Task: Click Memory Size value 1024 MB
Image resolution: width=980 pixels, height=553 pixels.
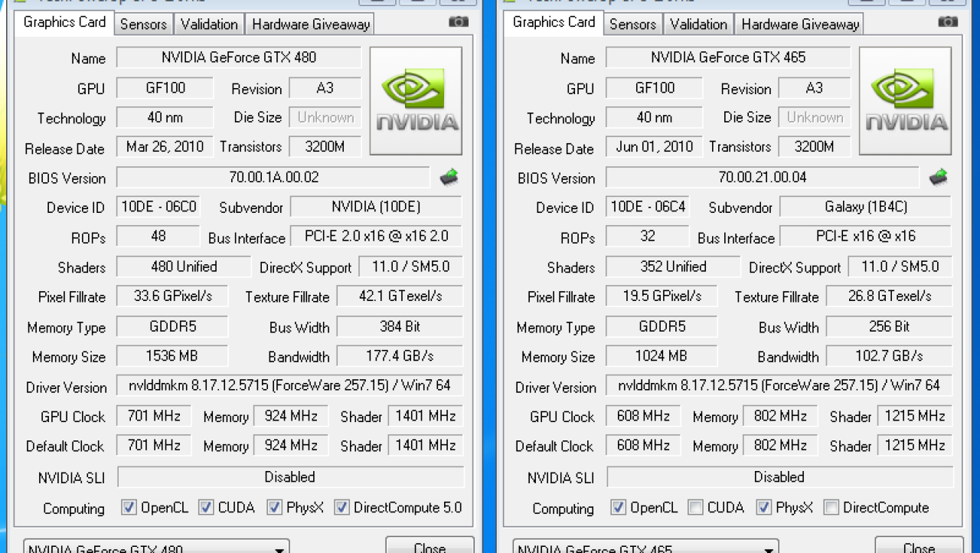Action: click(x=661, y=356)
